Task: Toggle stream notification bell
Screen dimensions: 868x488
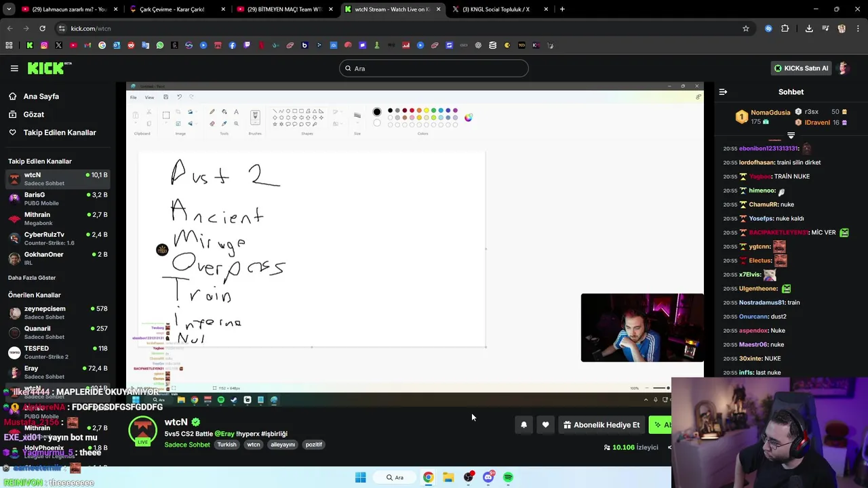Action: (524, 425)
